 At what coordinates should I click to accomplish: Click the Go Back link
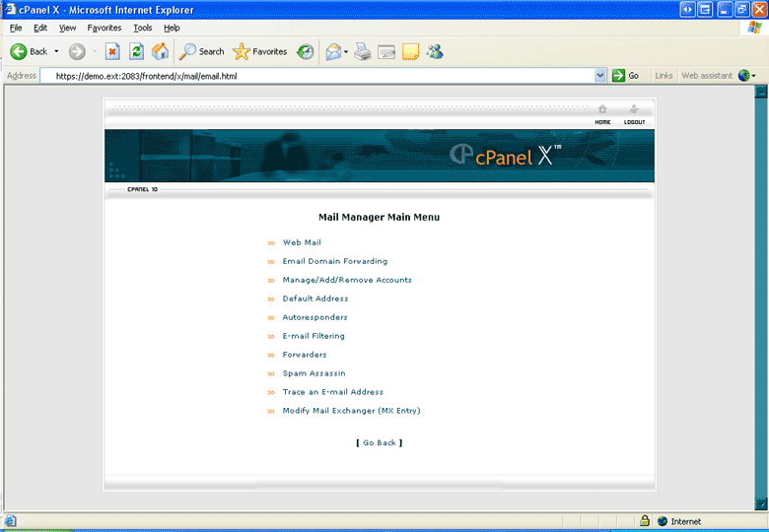[380, 442]
